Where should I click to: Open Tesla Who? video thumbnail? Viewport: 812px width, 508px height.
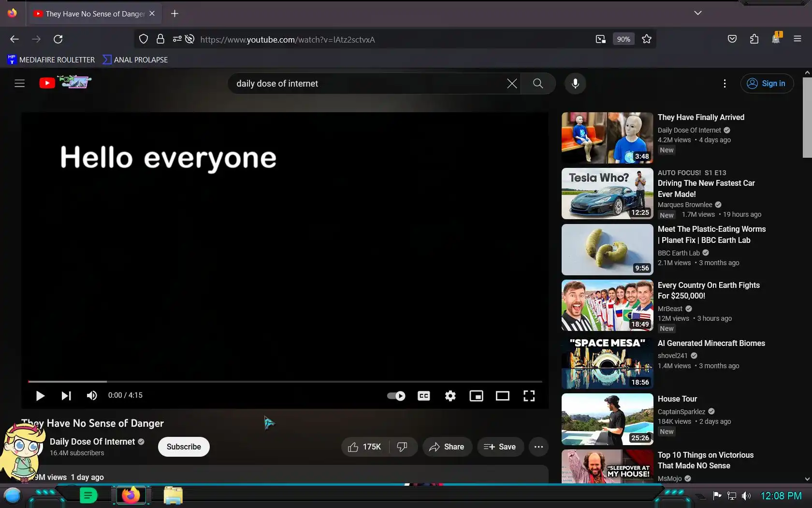tap(608, 194)
